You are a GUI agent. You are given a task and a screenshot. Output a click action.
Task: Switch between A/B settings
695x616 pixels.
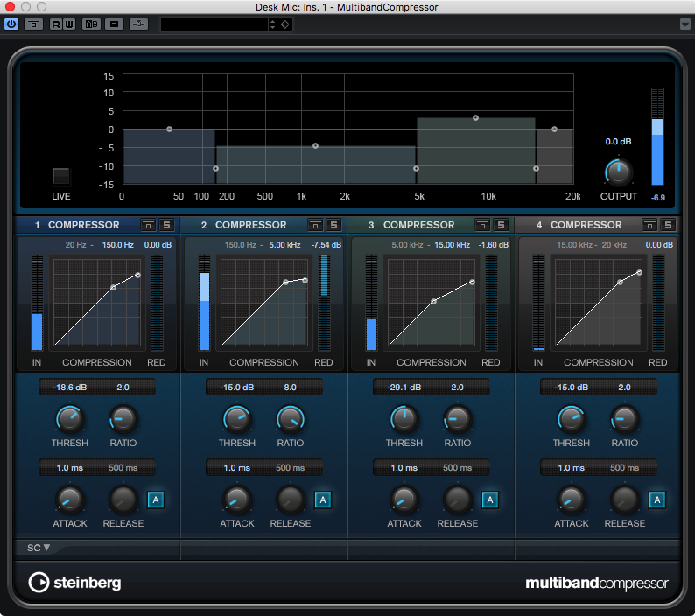[91, 24]
